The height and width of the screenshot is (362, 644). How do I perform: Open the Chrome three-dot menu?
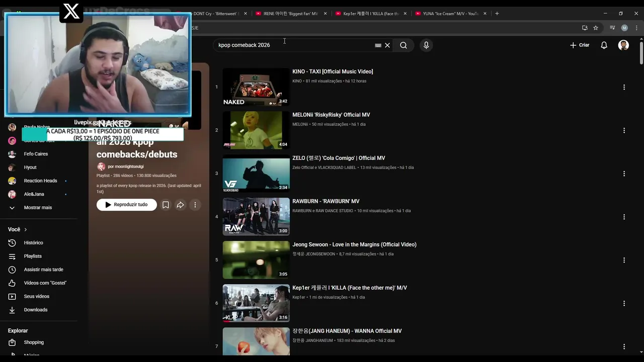click(x=636, y=28)
